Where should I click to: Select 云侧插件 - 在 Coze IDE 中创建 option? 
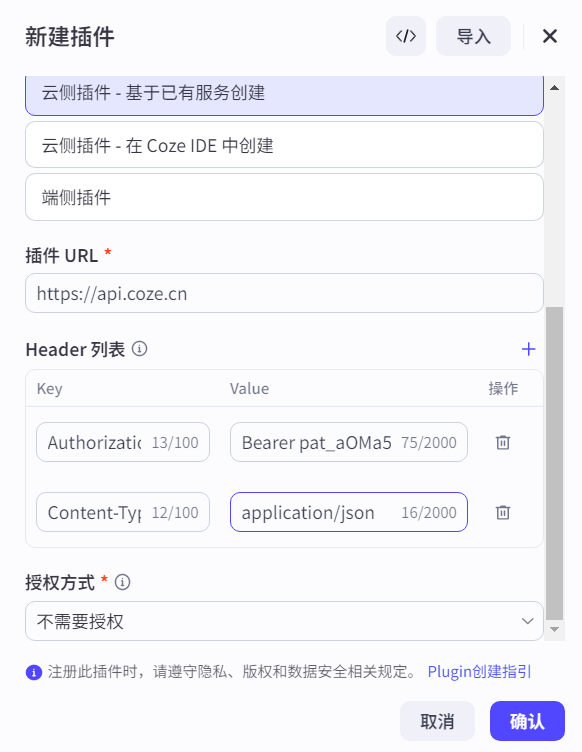[284, 145]
